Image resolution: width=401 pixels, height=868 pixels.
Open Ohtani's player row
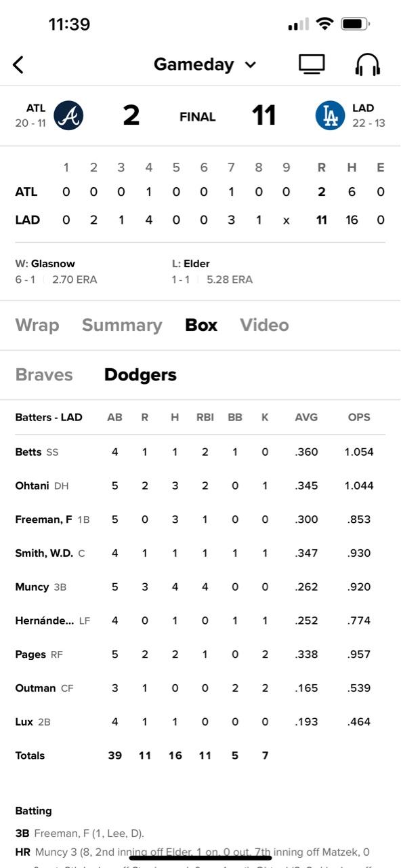(200, 486)
